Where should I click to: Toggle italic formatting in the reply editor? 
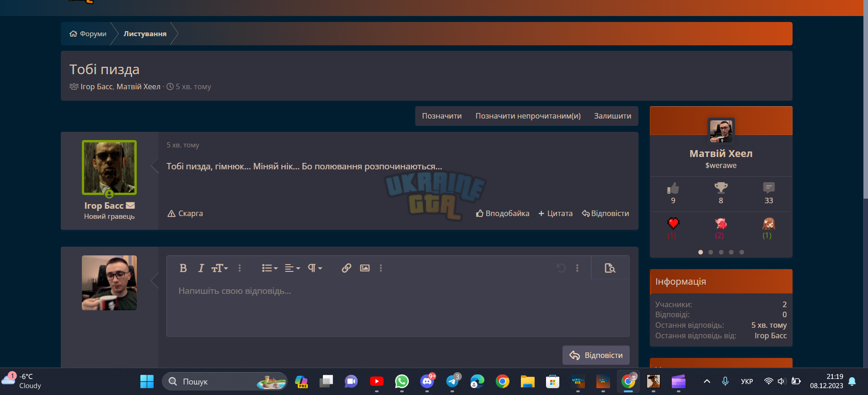click(x=201, y=268)
